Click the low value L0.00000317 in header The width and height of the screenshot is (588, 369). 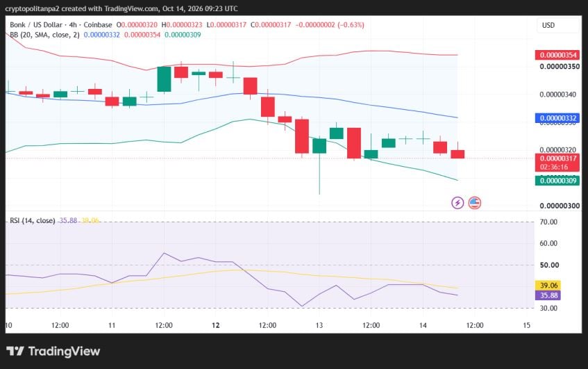(x=226, y=25)
